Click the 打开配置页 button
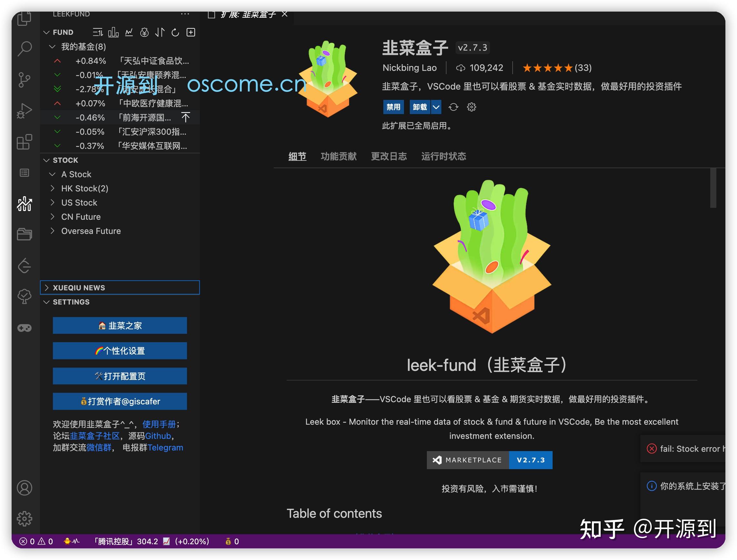Image resolution: width=737 pixels, height=560 pixels. pyautogui.click(x=120, y=376)
